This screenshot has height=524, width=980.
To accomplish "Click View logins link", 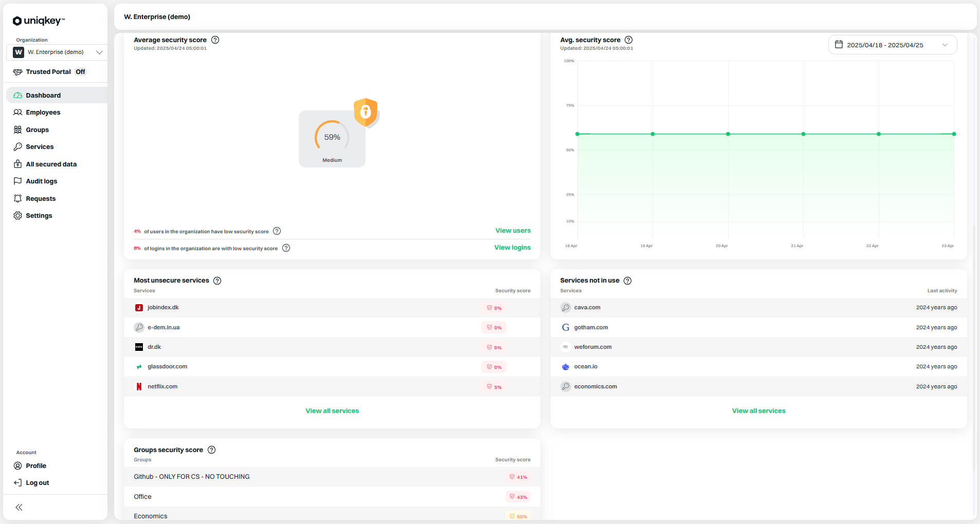I will (x=512, y=248).
